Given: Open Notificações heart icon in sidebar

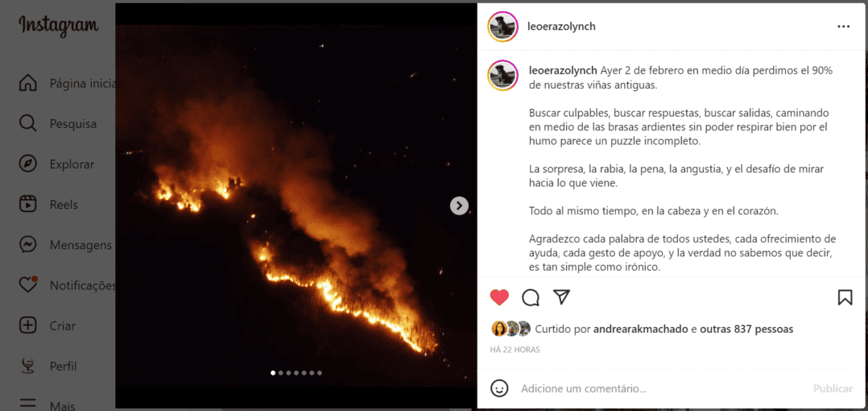Looking at the screenshot, I should pyautogui.click(x=27, y=285).
